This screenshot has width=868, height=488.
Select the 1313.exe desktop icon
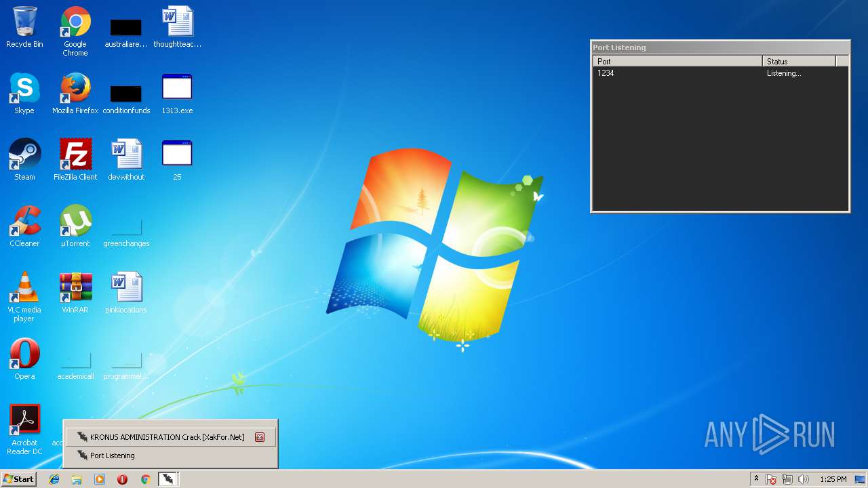(x=177, y=94)
